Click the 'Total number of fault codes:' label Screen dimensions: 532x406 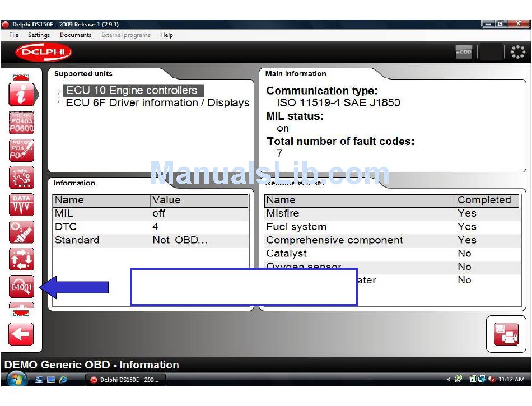(340, 141)
